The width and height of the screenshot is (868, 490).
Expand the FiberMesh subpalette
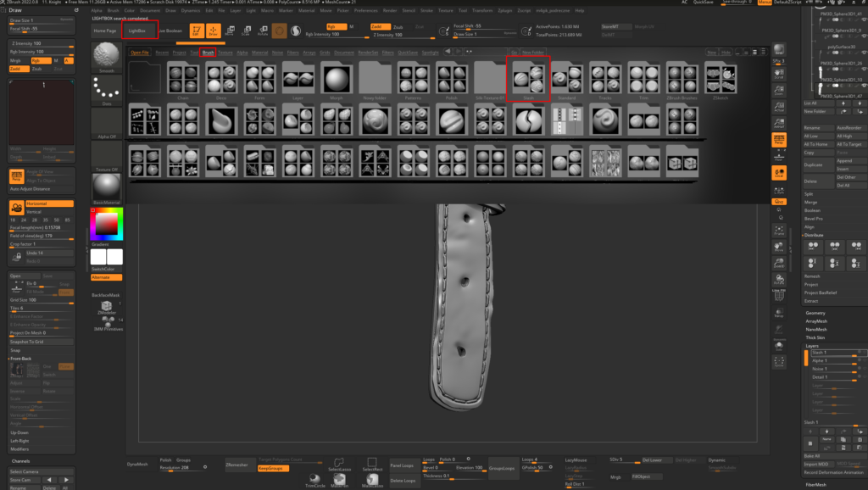point(816,484)
